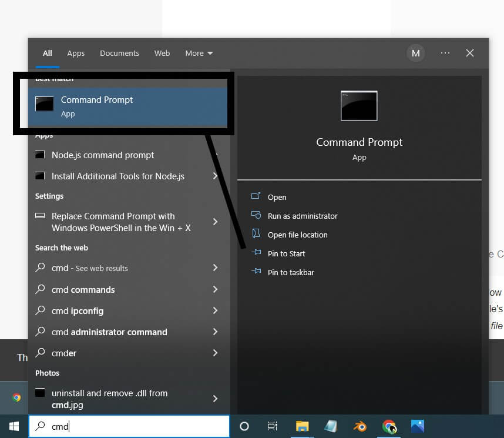This screenshot has width=504, height=438.
Task: Click the Pin to taskbar pin icon
Action: point(256,271)
